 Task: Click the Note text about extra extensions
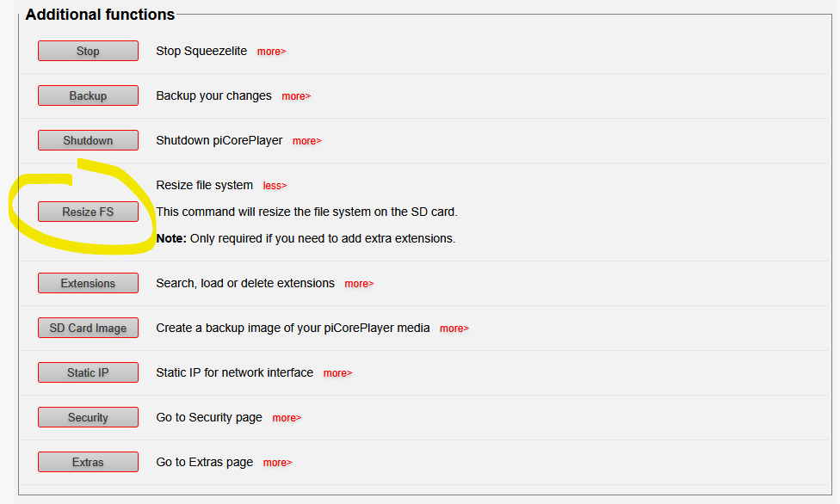coord(306,238)
